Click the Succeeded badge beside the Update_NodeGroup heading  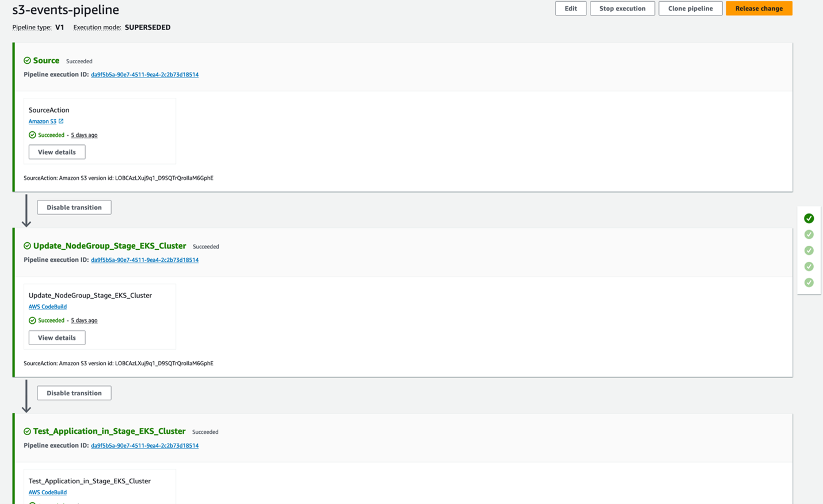tap(205, 247)
